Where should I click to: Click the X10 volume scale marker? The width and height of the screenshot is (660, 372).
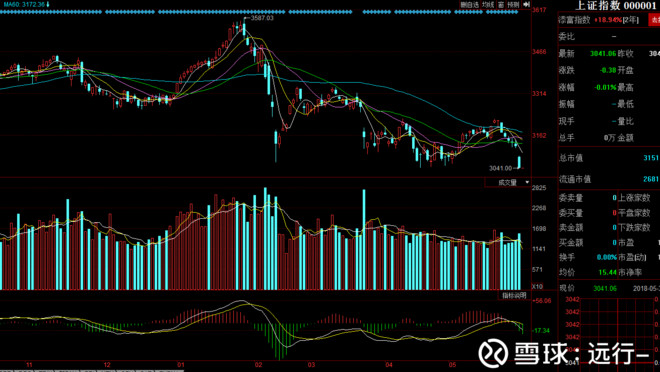click(x=538, y=287)
